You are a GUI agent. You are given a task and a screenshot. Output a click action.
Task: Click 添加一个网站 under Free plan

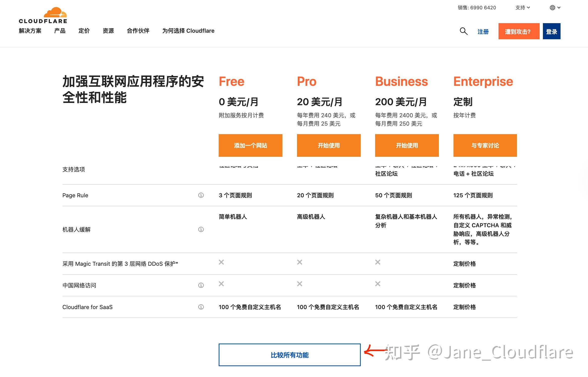[250, 145]
